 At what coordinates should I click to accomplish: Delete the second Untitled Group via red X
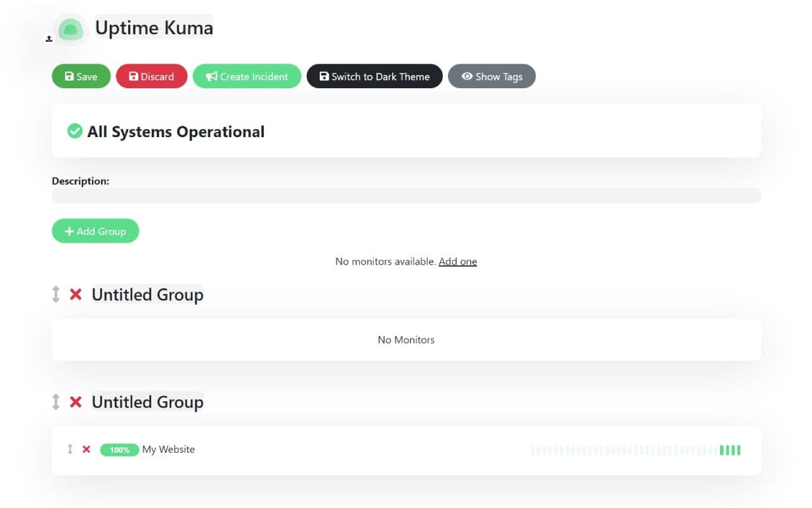coord(75,402)
